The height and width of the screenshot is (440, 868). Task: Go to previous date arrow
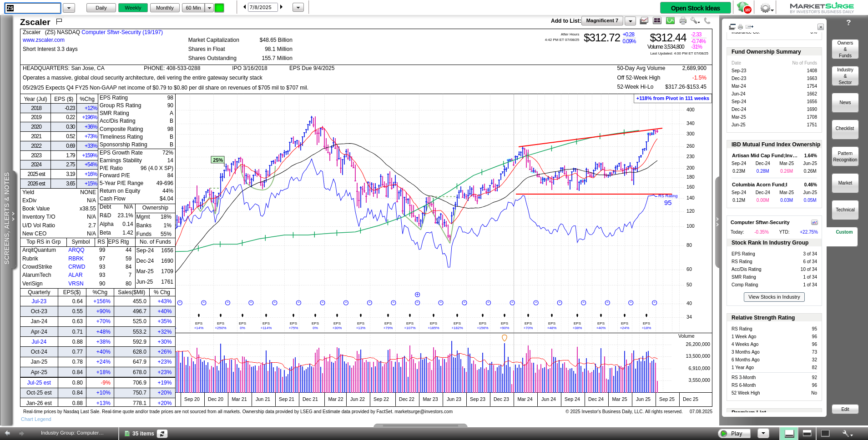click(x=245, y=7)
